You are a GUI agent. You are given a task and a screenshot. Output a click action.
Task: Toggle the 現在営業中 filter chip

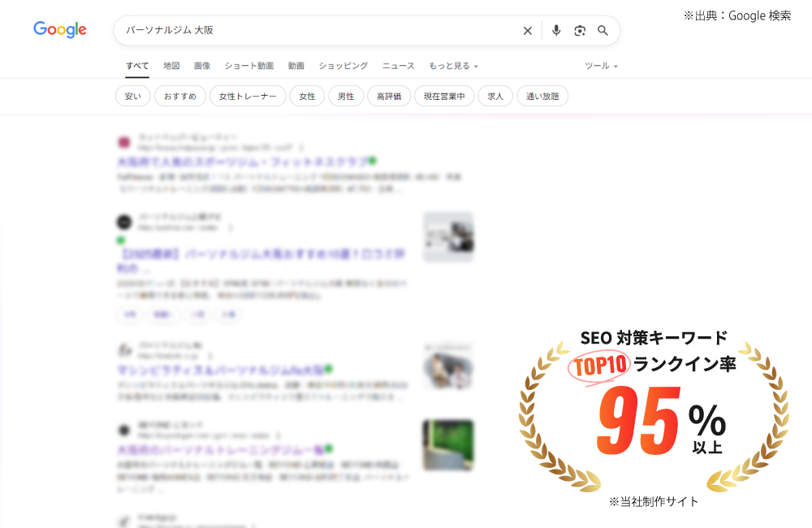[444, 97]
